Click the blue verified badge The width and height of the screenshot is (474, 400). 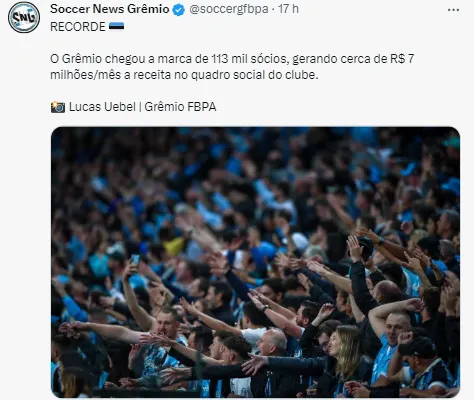[x=179, y=10]
